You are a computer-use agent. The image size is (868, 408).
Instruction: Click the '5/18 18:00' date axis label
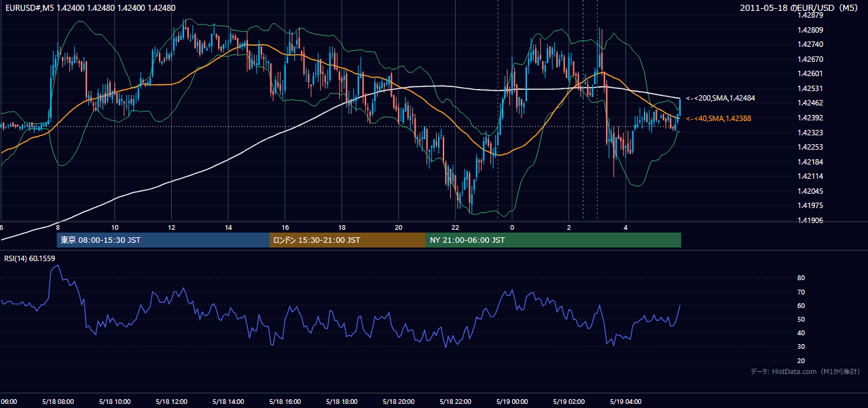click(x=342, y=402)
